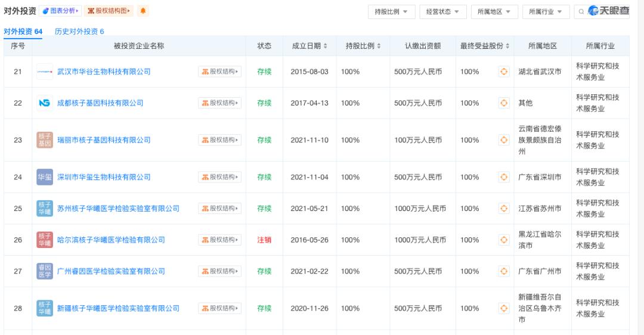644x335 pixels.
Task: Sort table by 最终受益股份 column
Action: click(x=485, y=46)
